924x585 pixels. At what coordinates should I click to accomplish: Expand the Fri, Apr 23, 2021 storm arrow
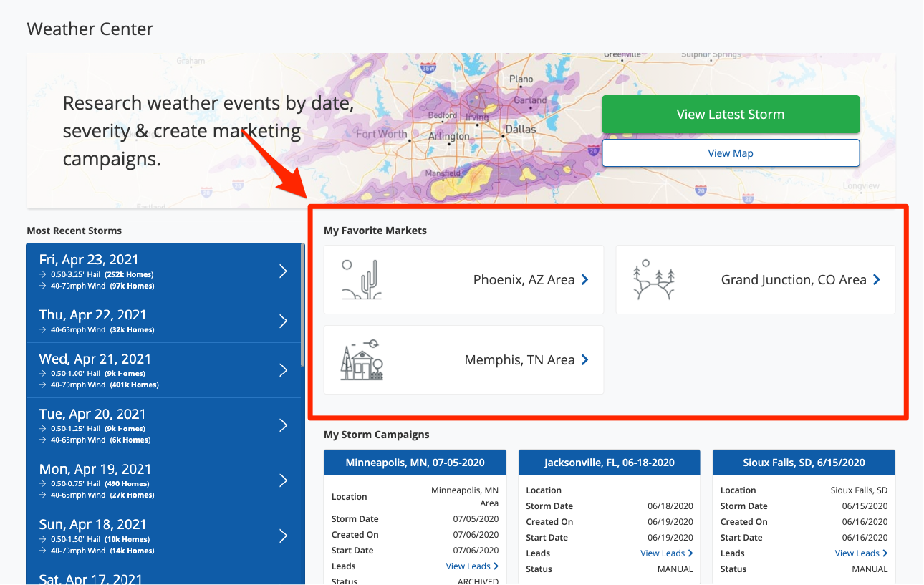[283, 271]
